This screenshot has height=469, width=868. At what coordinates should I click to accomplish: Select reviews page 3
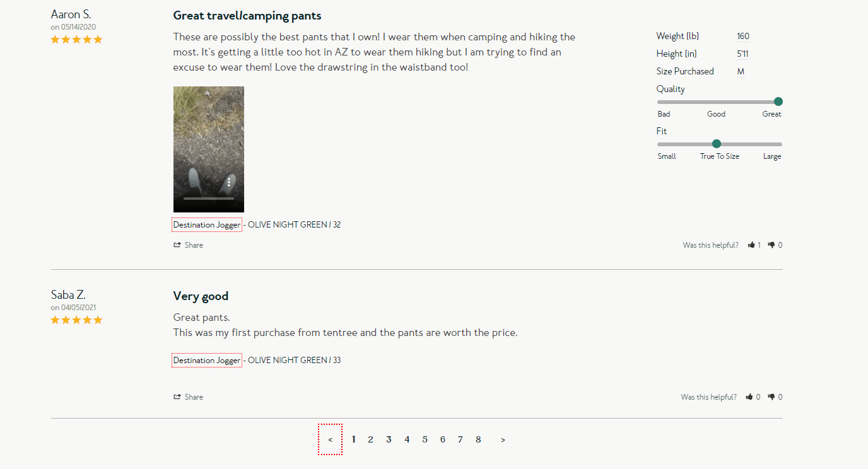pos(389,439)
